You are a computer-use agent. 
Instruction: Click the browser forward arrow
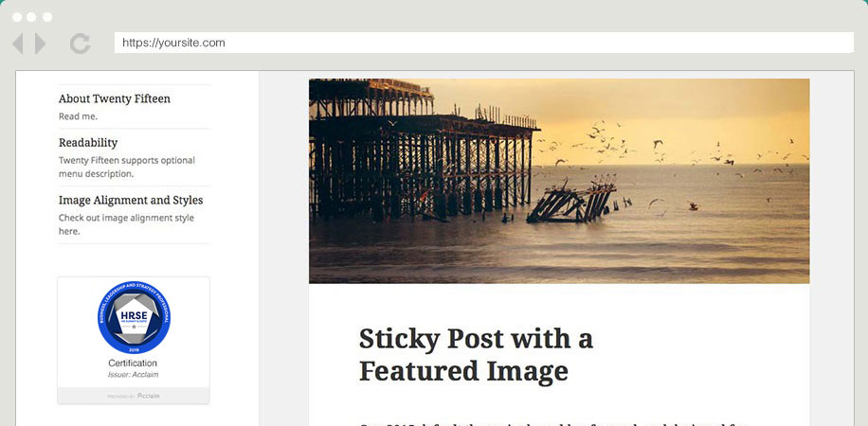pos(40,44)
